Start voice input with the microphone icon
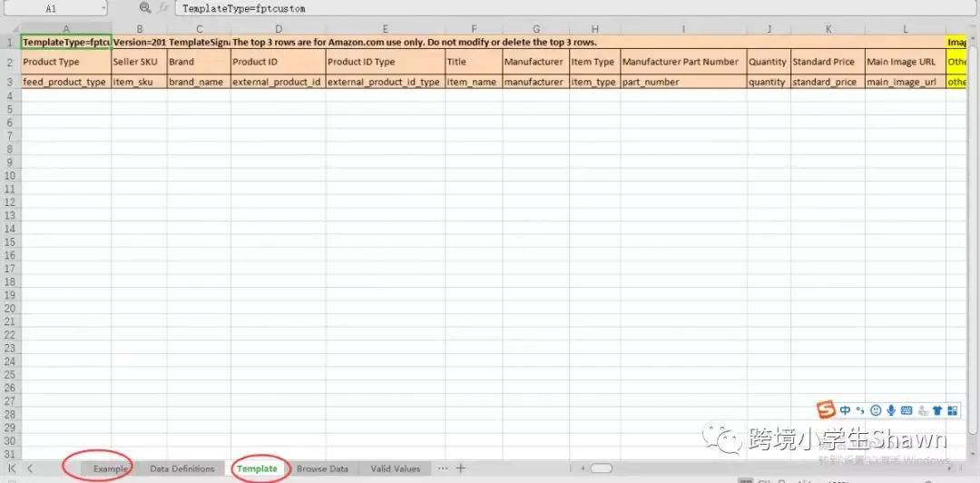Image resolution: width=980 pixels, height=483 pixels. (891, 410)
